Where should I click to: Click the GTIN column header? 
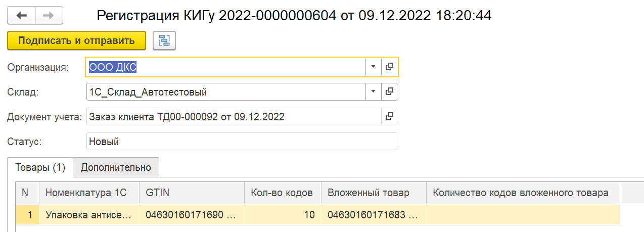[x=157, y=193]
